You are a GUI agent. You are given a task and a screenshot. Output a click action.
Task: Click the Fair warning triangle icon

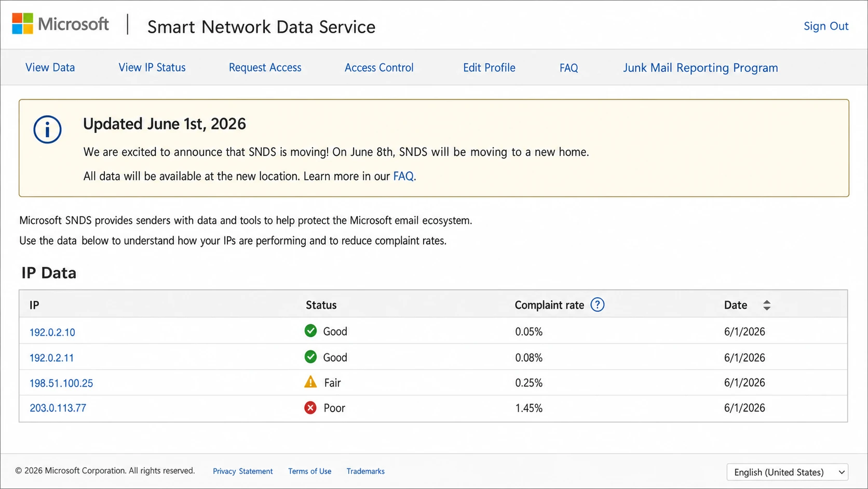click(x=310, y=382)
